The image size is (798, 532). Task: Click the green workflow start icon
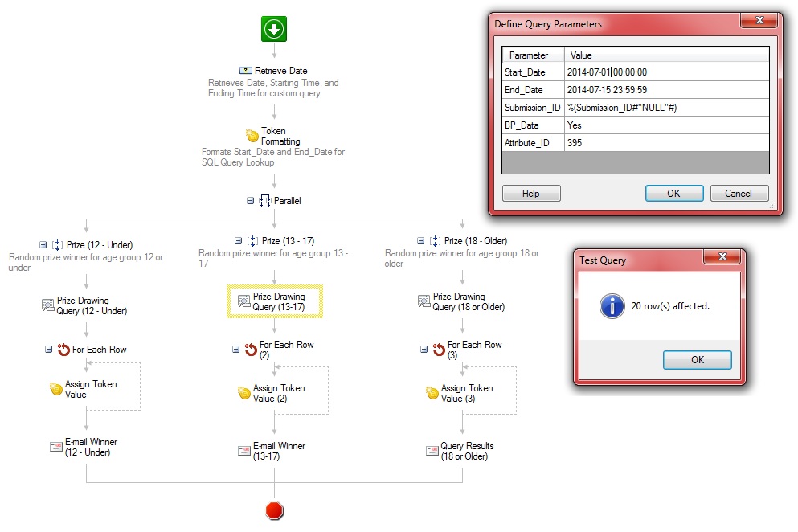tap(273, 30)
